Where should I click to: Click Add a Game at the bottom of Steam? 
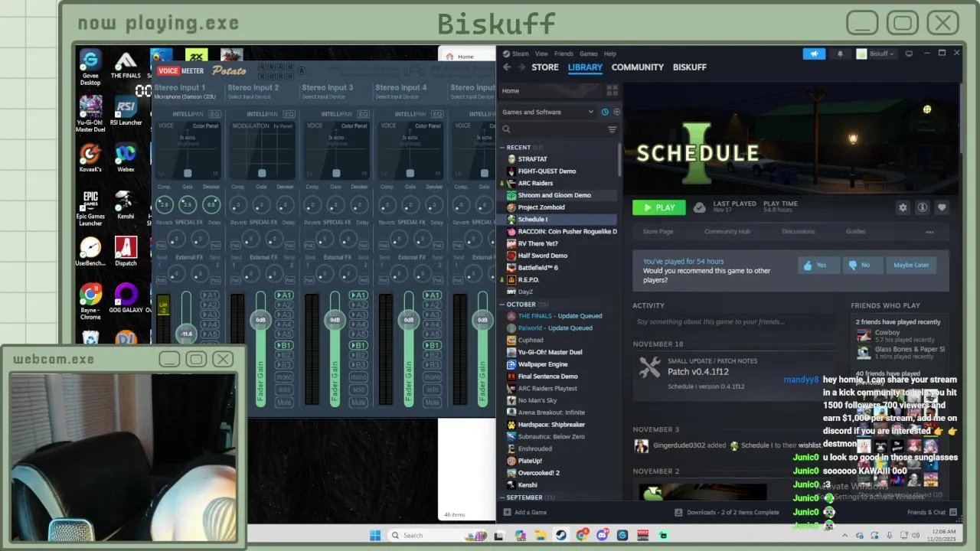pyautogui.click(x=524, y=512)
